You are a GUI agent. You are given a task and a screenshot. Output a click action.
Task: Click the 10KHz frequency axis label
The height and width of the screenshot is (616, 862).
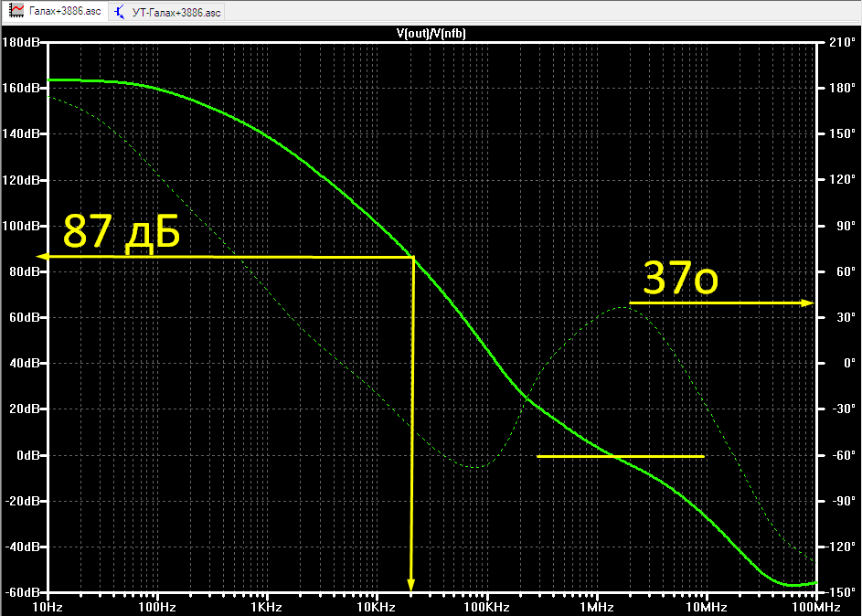[376, 607]
